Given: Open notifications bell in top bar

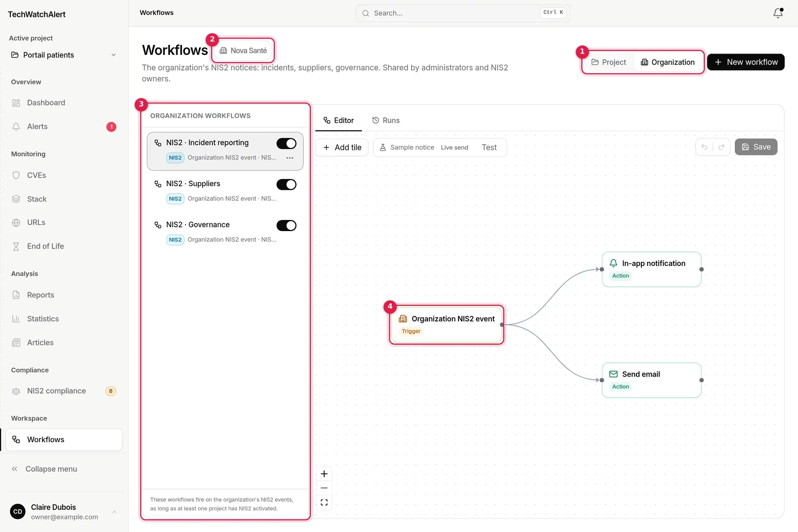Looking at the screenshot, I should [778, 13].
